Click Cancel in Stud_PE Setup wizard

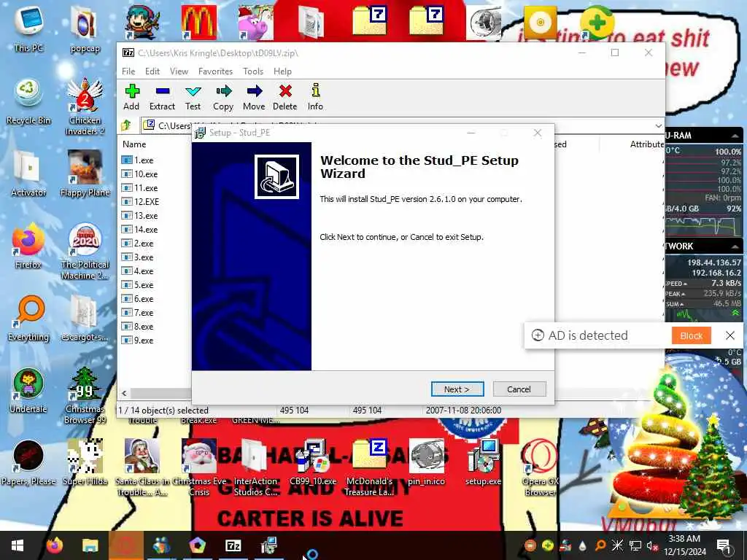tap(519, 389)
